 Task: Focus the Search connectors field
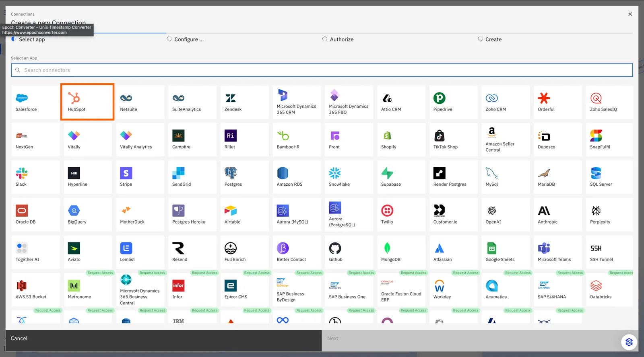tap(322, 70)
